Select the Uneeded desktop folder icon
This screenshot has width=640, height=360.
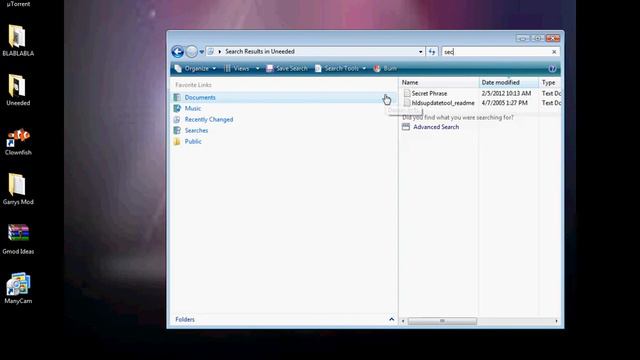17,86
